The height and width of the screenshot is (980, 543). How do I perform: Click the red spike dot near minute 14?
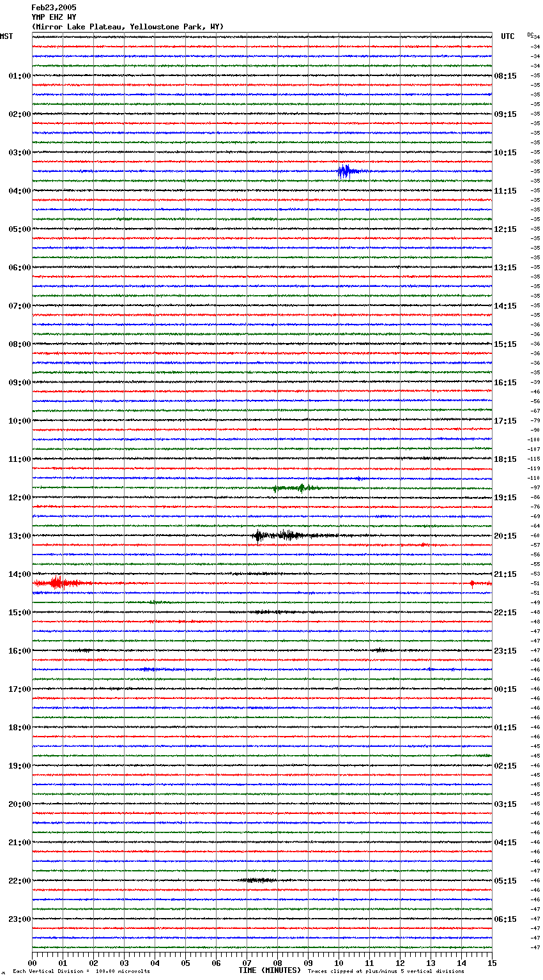(x=472, y=583)
